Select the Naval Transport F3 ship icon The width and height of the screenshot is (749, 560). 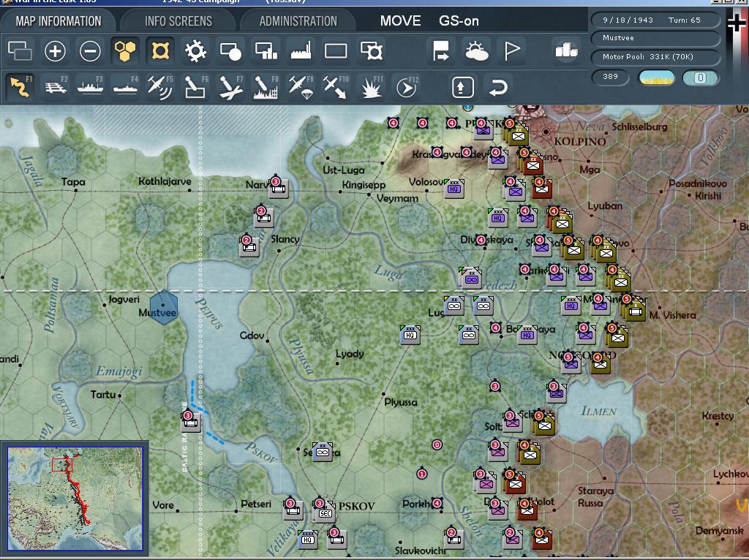coord(90,87)
